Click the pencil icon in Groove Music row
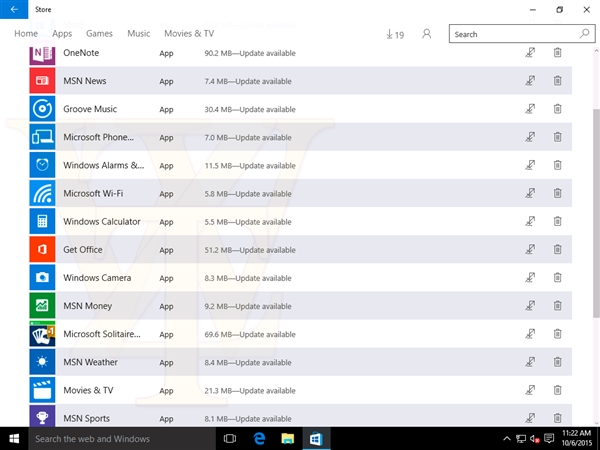The image size is (600, 450). [x=529, y=109]
